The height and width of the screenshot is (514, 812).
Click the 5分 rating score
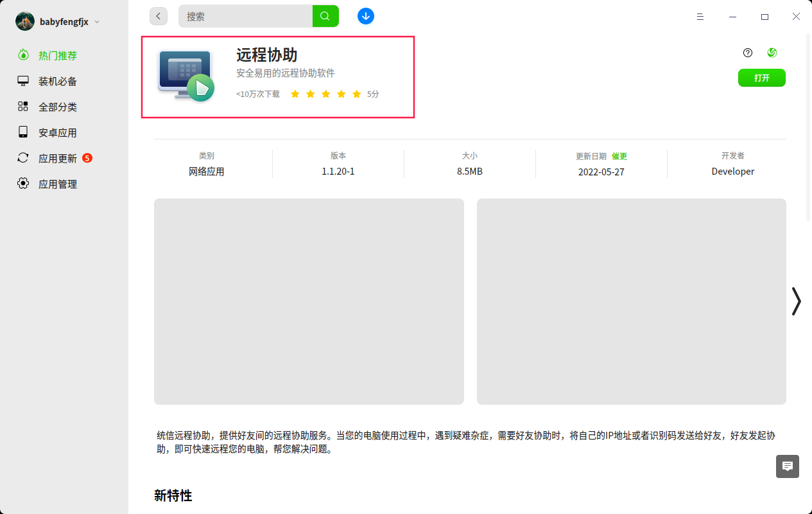pyautogui.click(x=373, y=94)
